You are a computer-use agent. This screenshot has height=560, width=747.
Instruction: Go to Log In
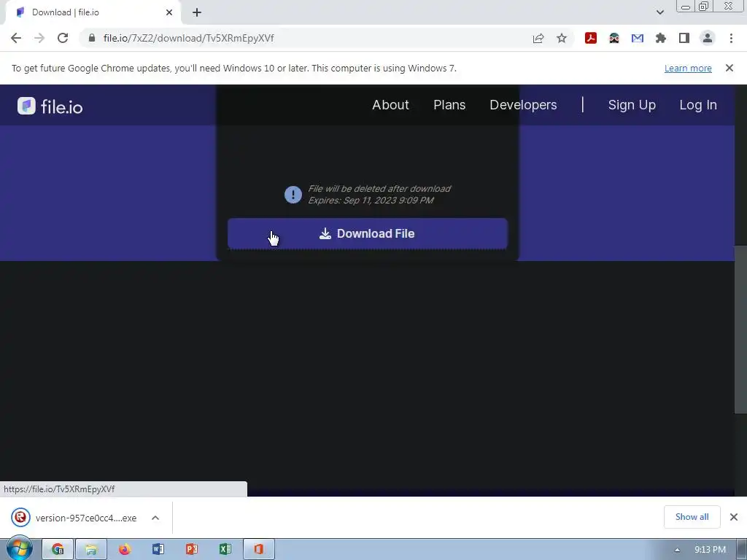698,105
